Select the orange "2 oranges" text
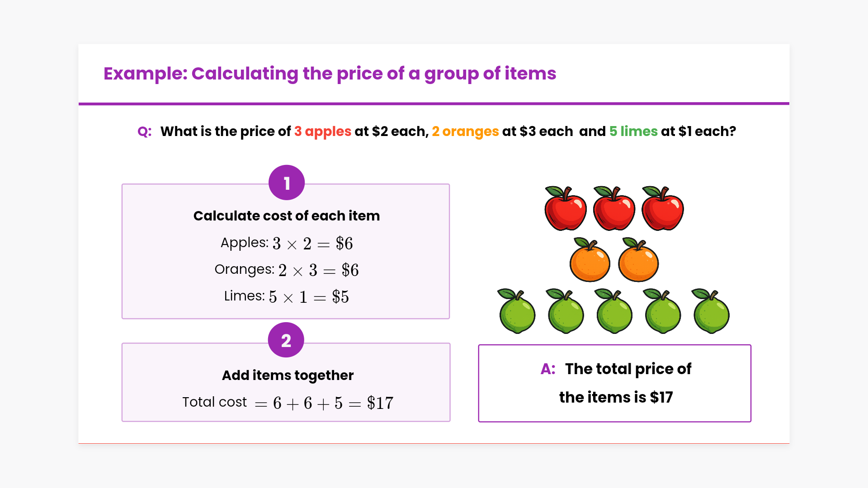 [x=465, y=131]
